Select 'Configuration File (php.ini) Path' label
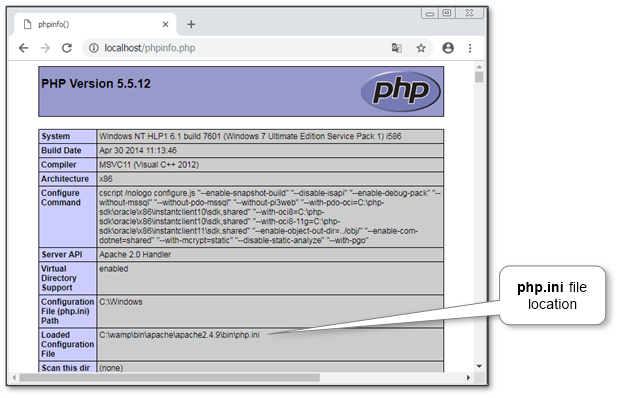Screen dimensions: 618x398 pos(67,311)
